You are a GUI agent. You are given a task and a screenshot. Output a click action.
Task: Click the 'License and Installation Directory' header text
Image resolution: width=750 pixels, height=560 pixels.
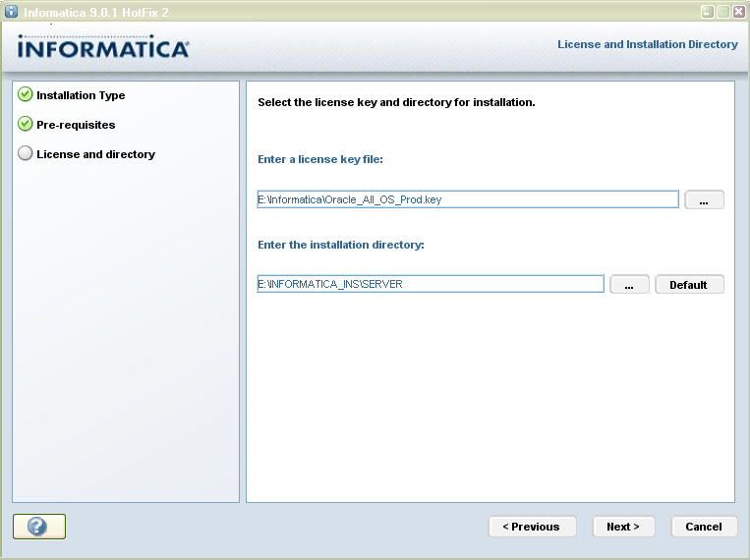(648, 44)
